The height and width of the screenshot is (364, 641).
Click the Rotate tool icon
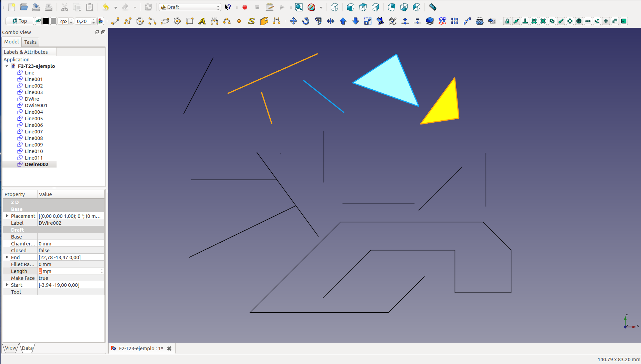[x=306, y=21]
